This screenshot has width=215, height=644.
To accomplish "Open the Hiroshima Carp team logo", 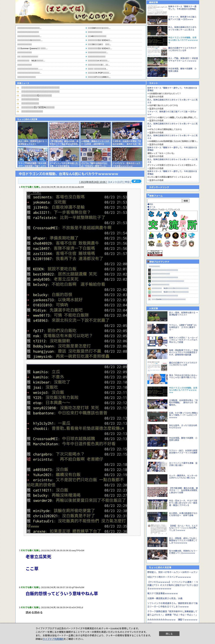I will point(184,235).
